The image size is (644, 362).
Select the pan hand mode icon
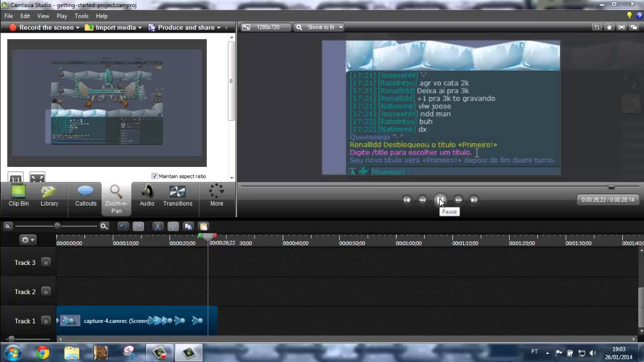[x=609, y=27]
